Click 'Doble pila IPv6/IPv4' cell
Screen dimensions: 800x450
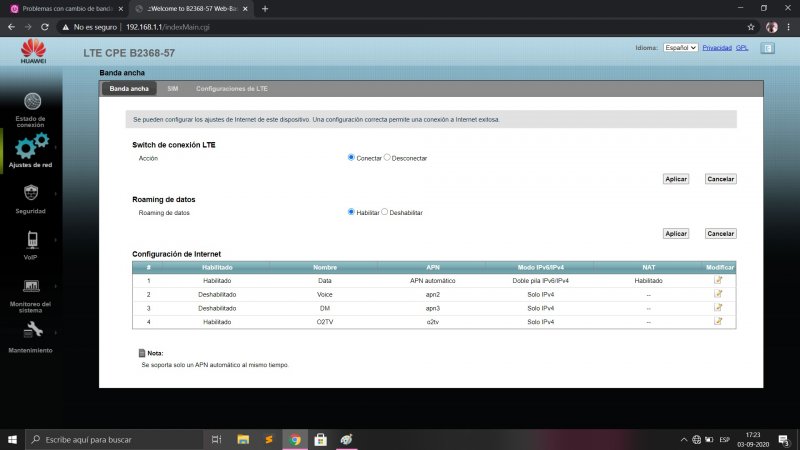(x=540, y=281)
